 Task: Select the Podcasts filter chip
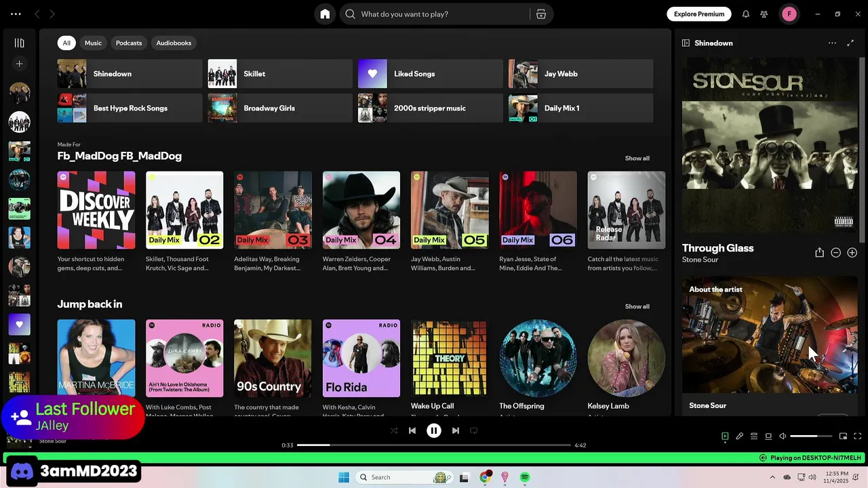[x=129, y=43]
